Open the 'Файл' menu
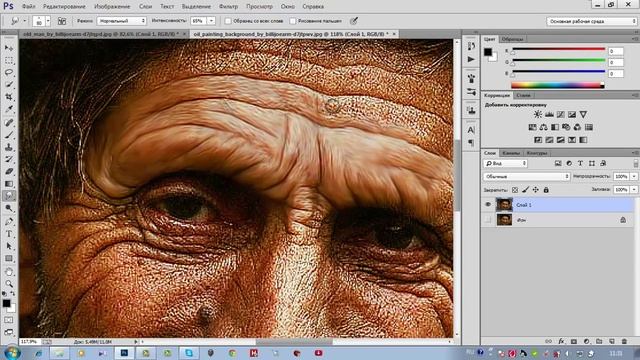 pyautogui.click(x=28, y=7)
